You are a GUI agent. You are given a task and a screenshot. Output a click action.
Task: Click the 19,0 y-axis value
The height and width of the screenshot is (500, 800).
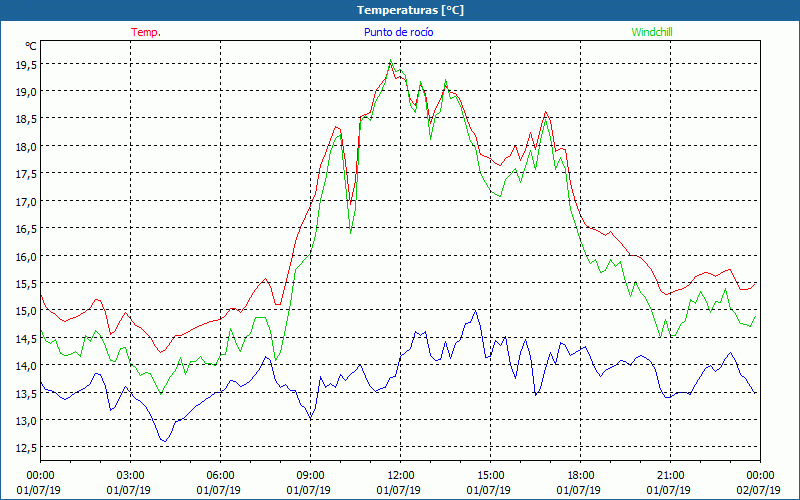tap(27, 92)
